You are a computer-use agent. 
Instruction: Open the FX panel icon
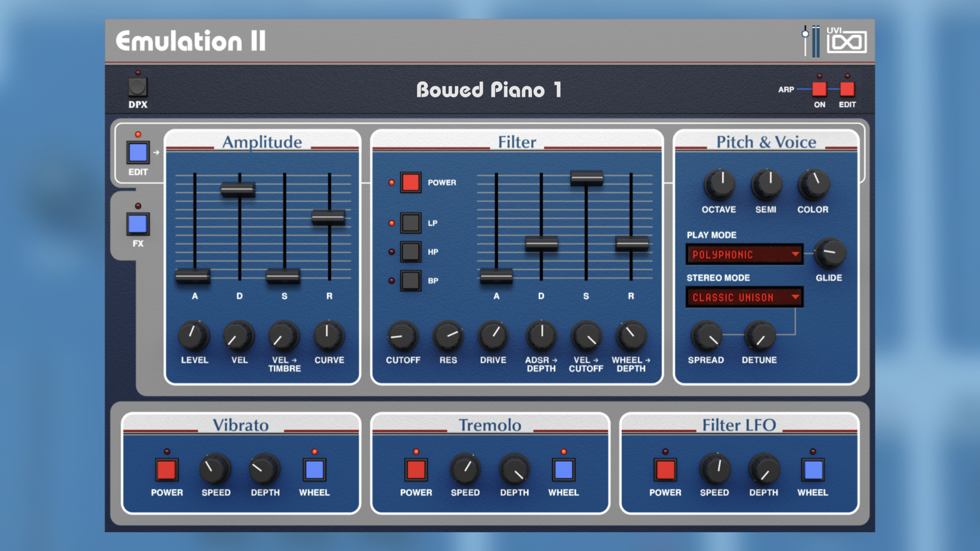[137, 223]
